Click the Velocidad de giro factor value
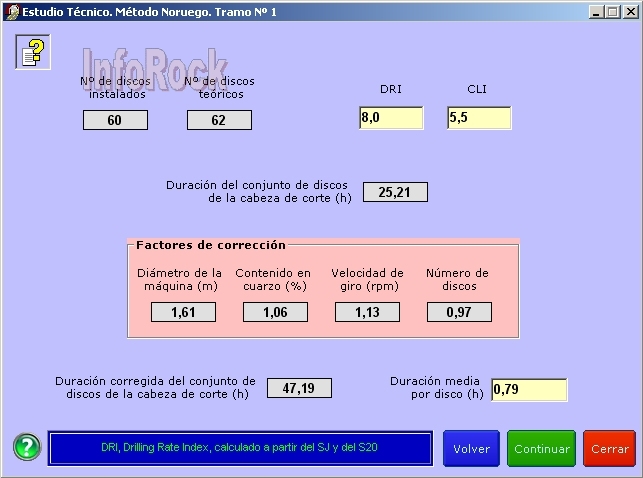 point(367,312)
